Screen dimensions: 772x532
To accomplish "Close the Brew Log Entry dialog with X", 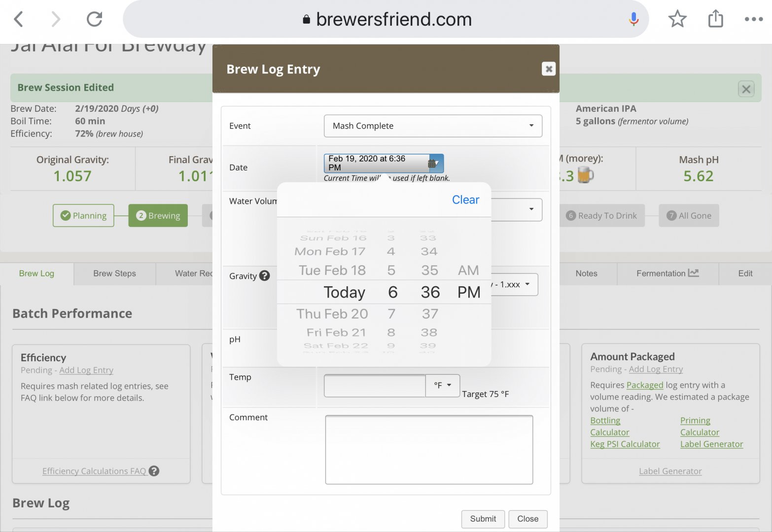I will pos(548,68).
